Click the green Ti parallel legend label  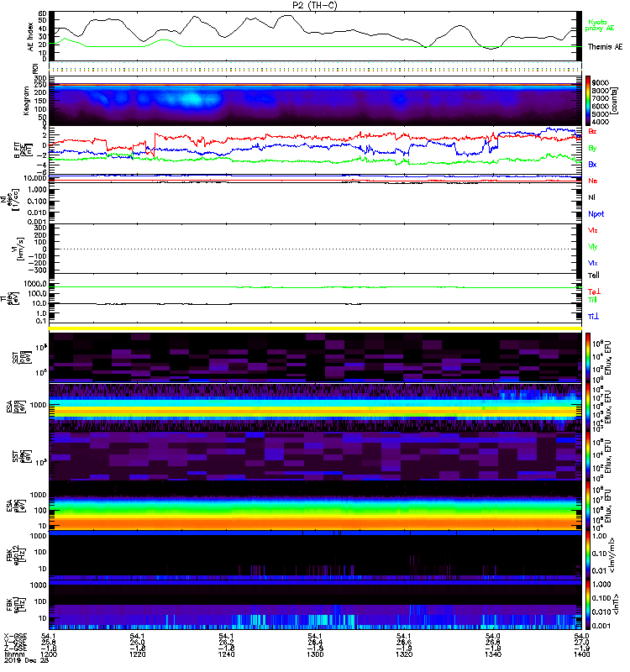[x=592, y=300]
